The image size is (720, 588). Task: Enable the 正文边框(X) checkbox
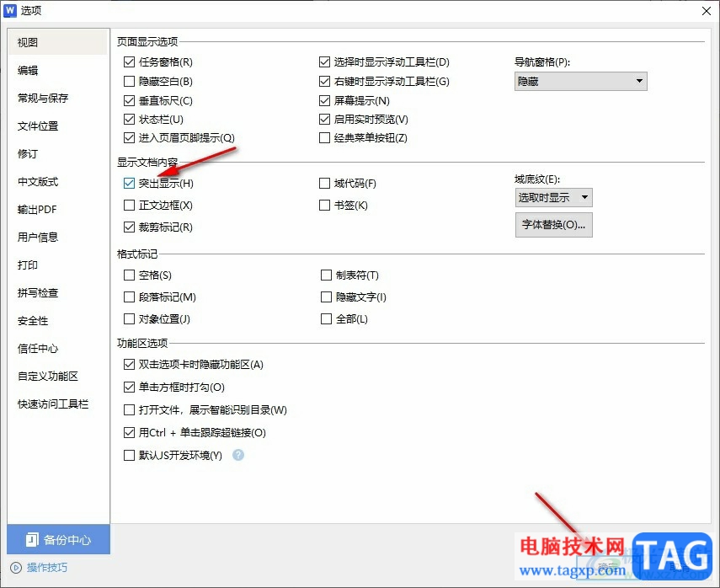pos(129,205)
